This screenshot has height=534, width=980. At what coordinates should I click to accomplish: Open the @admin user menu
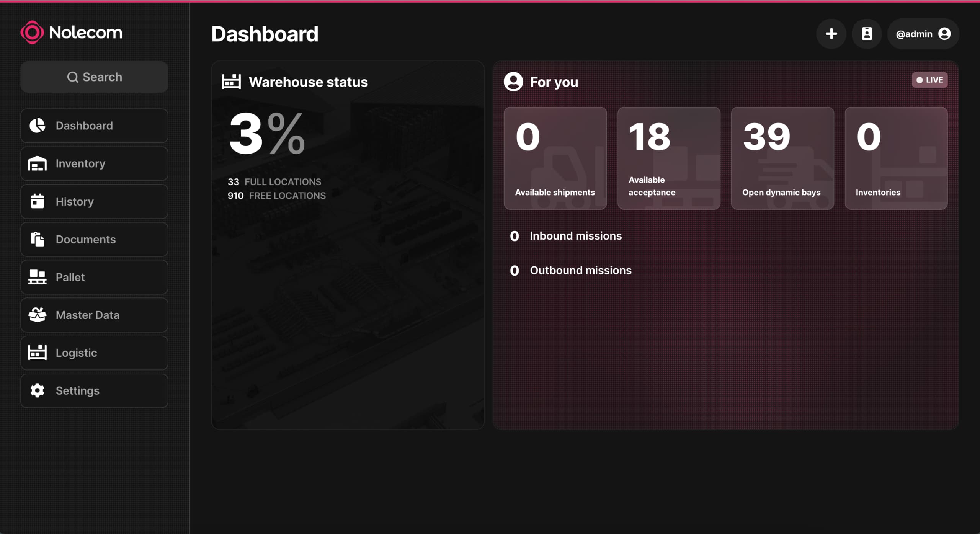coord(923,34)
